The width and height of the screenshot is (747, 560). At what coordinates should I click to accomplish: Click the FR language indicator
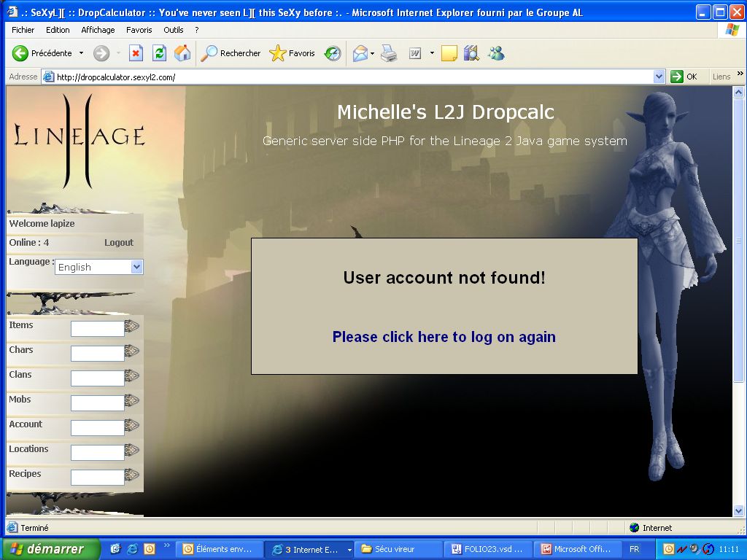pos(635,549)
